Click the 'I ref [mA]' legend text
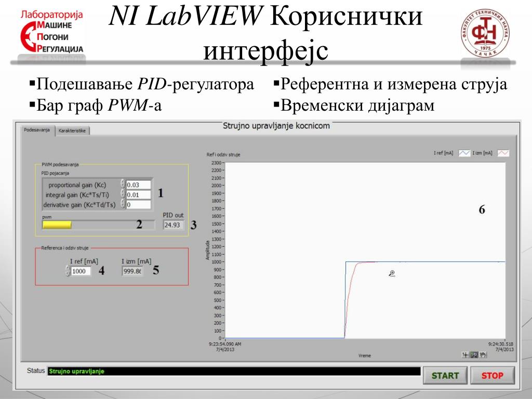The height and width of the screenshot is (399, 532). click(443, 153)
